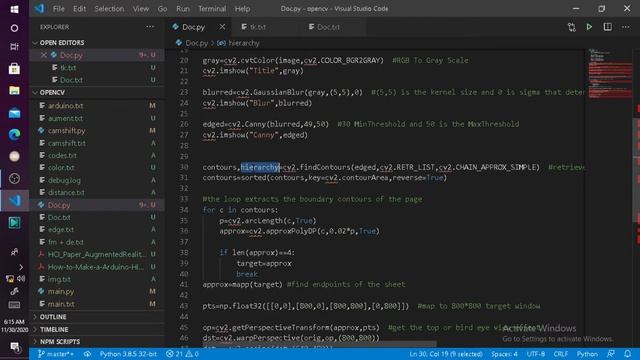
Task: Open camshift.txt in the file tree
Action: coord(97,143)
